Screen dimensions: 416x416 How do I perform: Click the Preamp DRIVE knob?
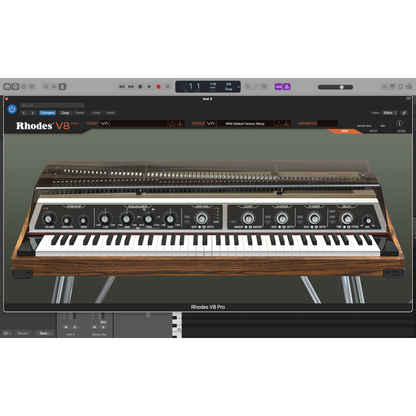[x=83, y=220]
